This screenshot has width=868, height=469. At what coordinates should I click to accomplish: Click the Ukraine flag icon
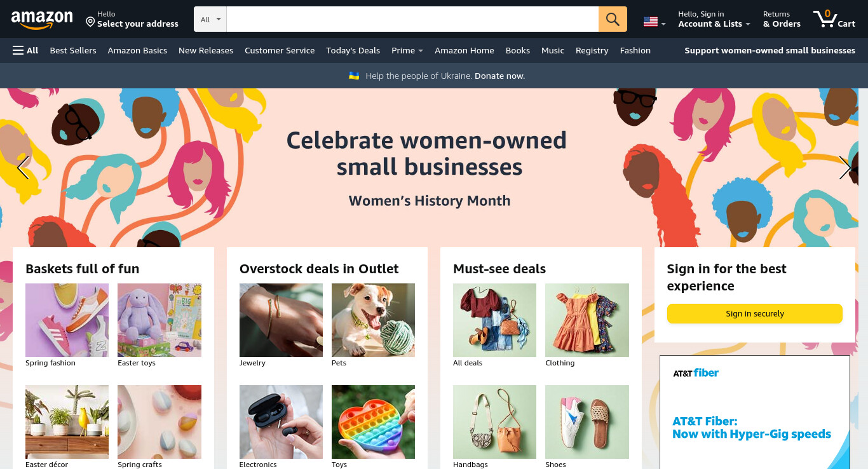pyautogui.click(x=354, y=76)
